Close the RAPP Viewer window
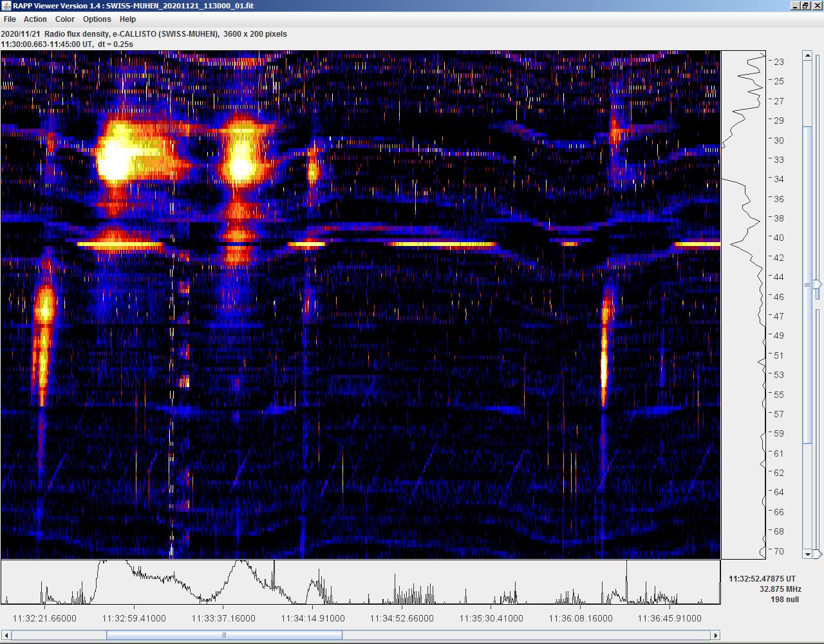Screen dimensions: 824x644 tap(817, 6)
